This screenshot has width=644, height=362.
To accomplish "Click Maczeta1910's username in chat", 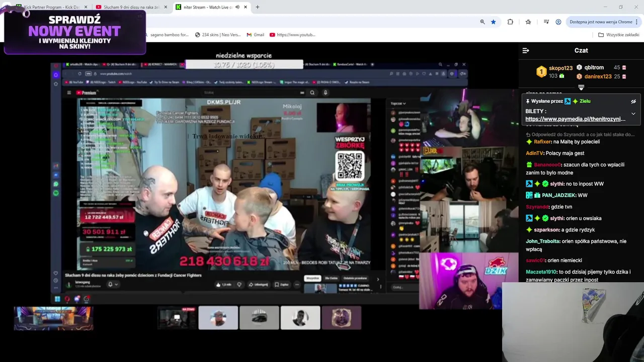I will tap(541, 272).
